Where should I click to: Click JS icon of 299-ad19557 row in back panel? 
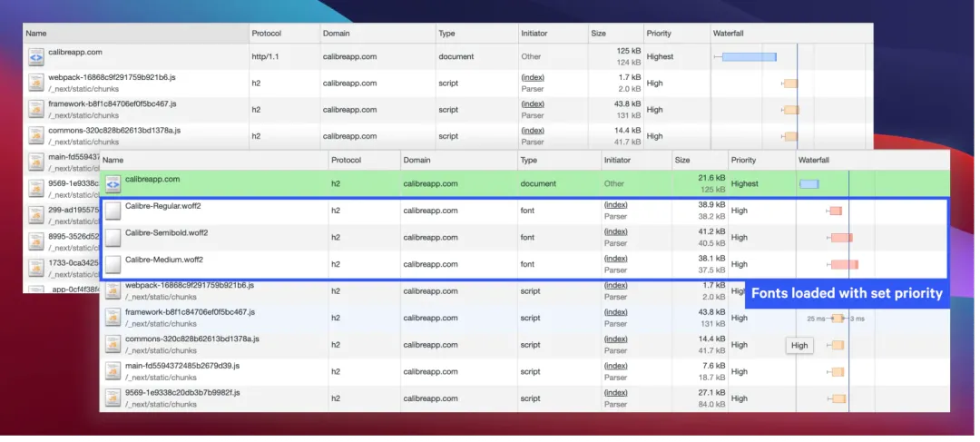[35, 216]
